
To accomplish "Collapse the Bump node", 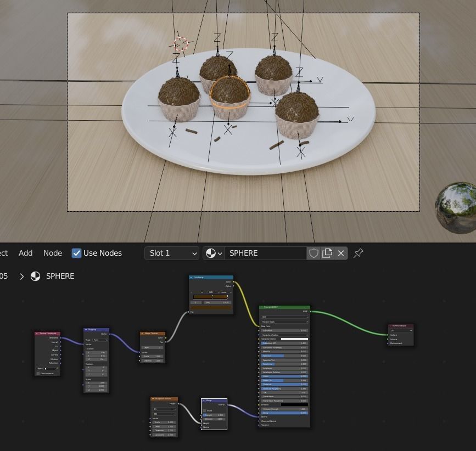I will 204,401.
